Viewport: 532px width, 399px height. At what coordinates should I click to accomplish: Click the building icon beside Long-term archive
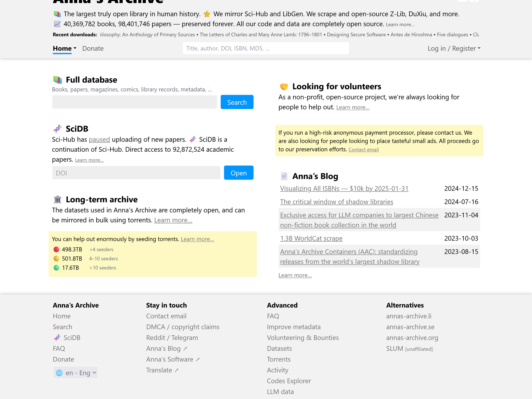tap(57, 199)
